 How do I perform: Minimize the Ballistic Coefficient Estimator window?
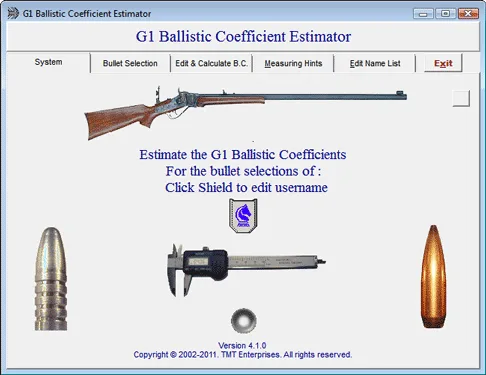click(x=423, y=14)
